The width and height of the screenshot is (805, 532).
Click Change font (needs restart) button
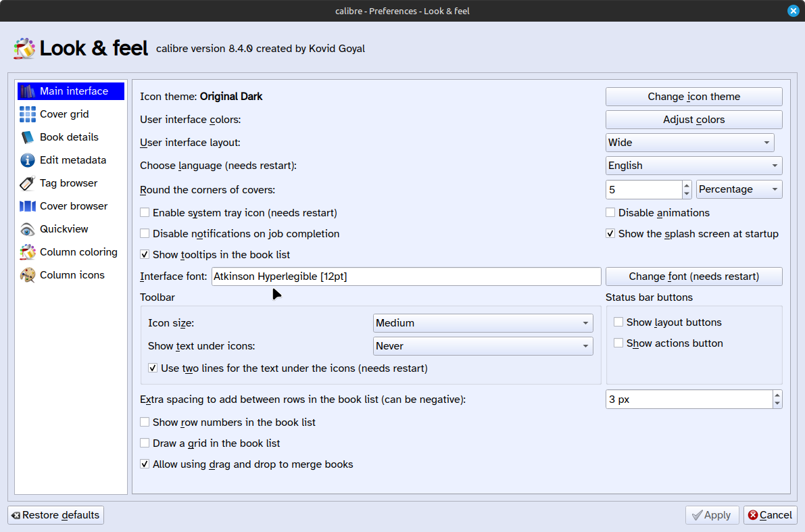click(693, 276)
